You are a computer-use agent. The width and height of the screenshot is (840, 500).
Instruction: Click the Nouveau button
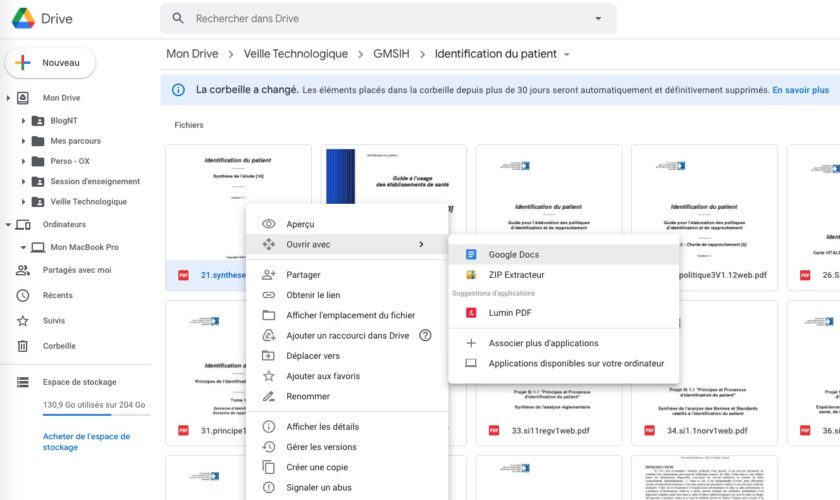point(50,63)
